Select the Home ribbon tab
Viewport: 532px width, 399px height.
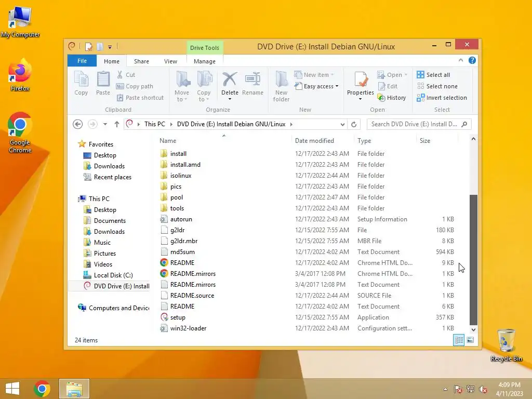coord(112,61)
